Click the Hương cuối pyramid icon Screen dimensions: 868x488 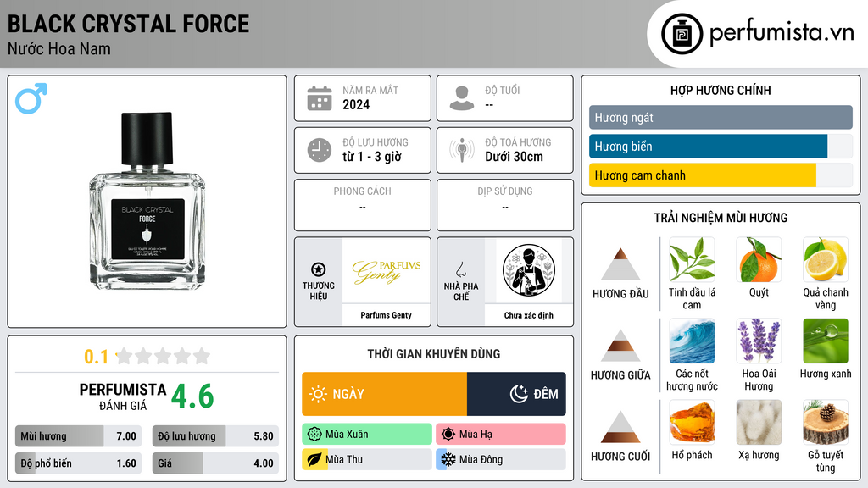click(x=620, y=427)
